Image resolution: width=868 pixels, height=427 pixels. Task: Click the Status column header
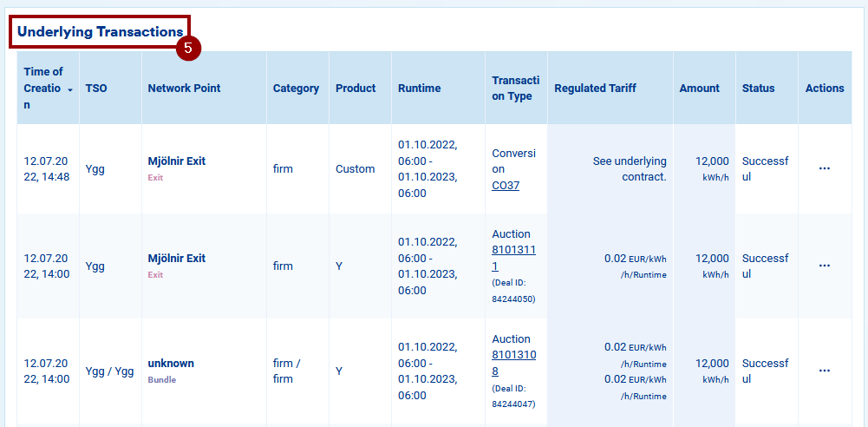coord(758,88)
